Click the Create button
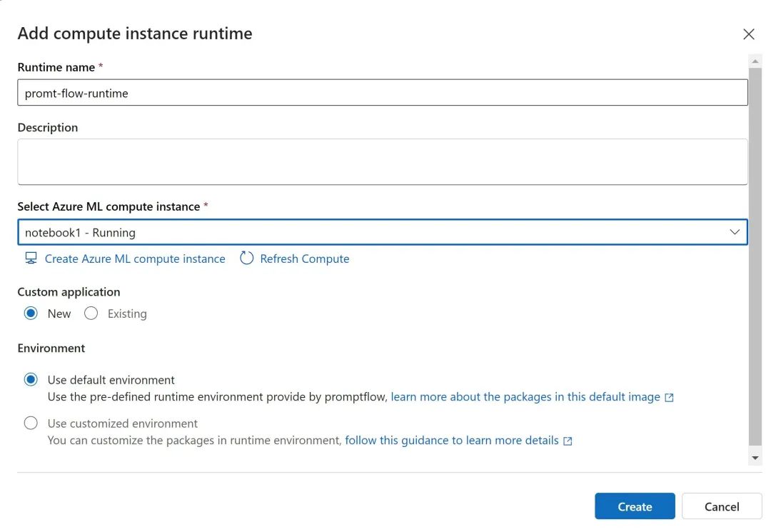771x532 pixels. [635, 506]
